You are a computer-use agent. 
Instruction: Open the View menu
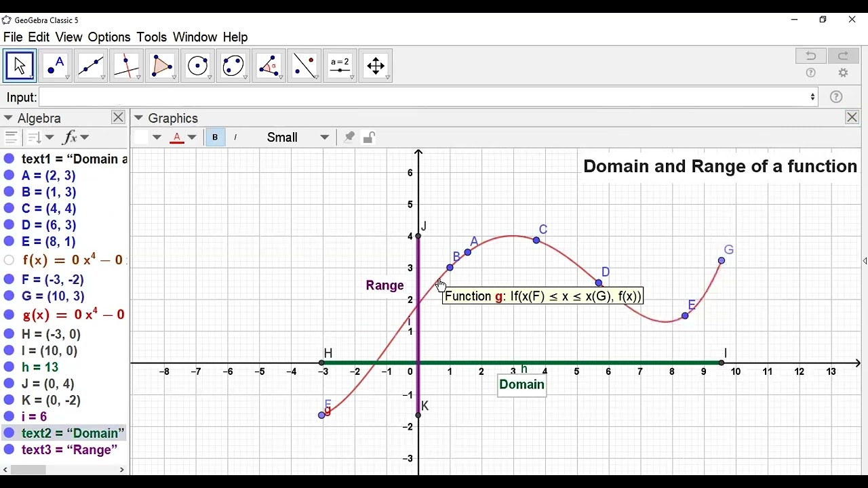(68, 37)
